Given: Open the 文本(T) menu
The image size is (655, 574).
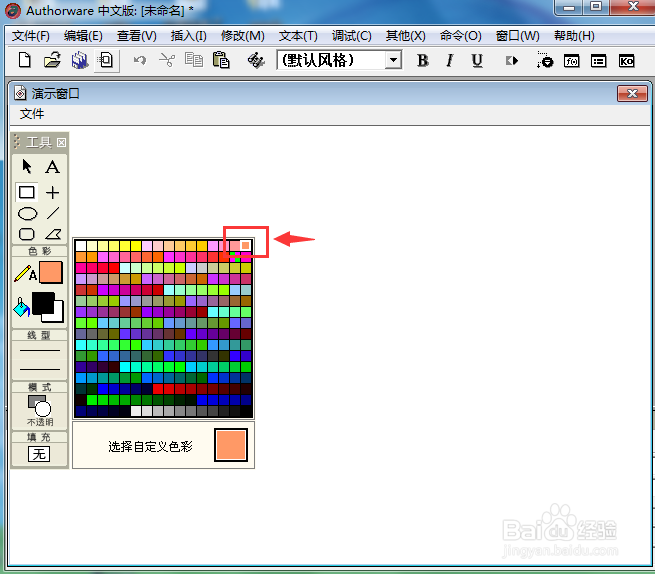Looking at the screenshot, I should (298, 36).
